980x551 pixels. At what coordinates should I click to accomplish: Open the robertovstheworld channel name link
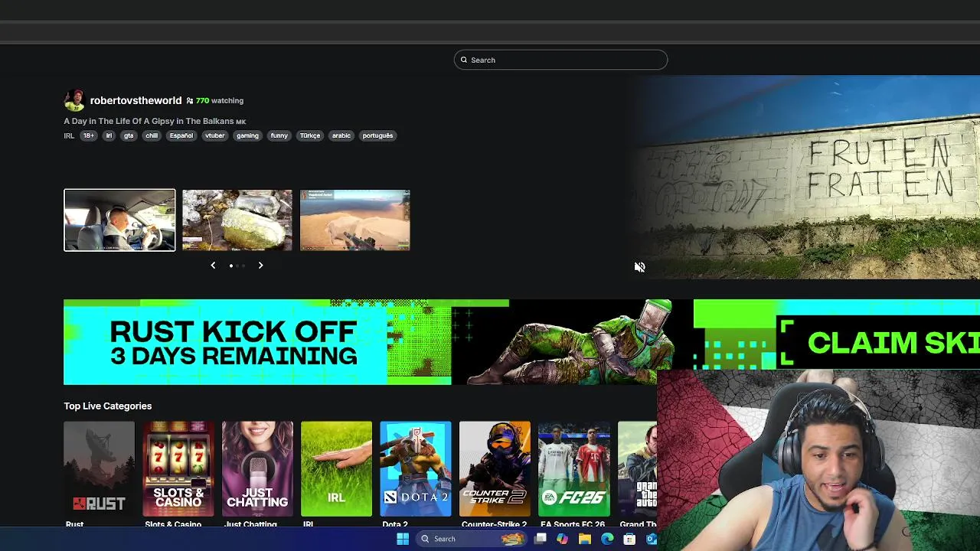point(136,100)
